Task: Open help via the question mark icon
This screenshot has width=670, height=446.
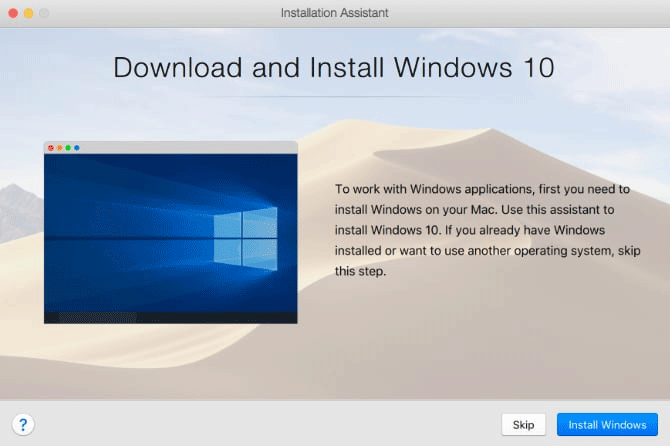Action: [23, 425]
